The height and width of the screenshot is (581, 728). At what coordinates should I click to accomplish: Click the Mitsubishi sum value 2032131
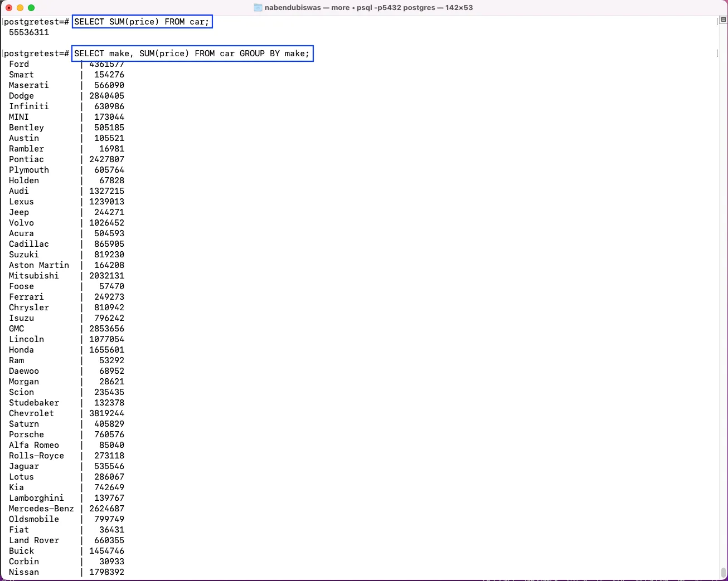pos(107,276)
